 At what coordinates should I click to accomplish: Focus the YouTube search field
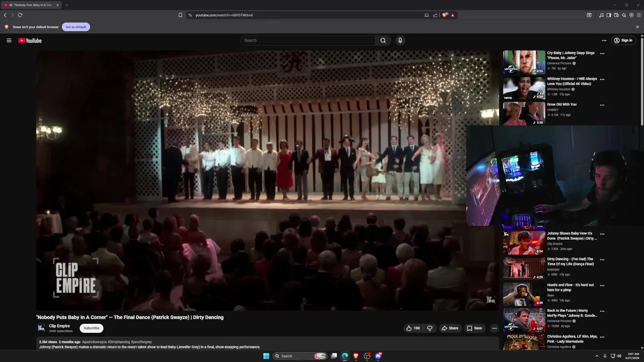pyautogui.click(x=308, y=40)
